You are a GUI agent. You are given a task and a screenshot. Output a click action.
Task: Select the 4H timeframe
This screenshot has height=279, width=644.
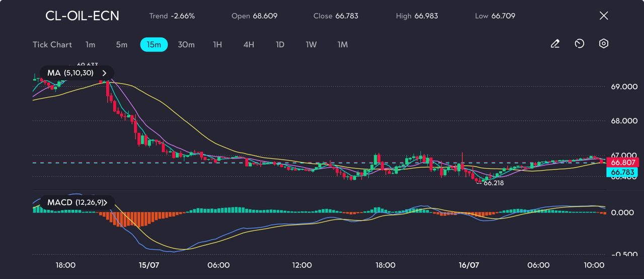249,45
